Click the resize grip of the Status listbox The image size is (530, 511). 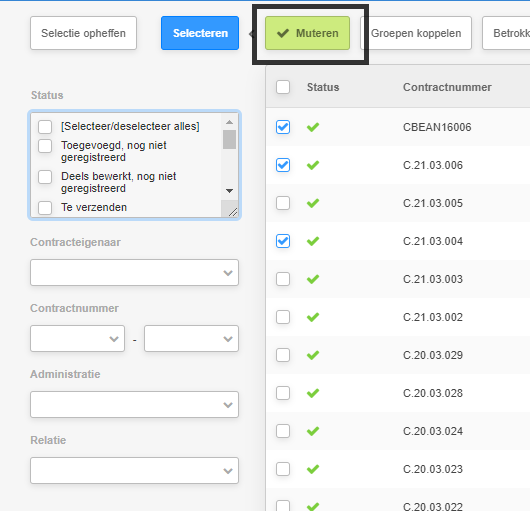233,212
